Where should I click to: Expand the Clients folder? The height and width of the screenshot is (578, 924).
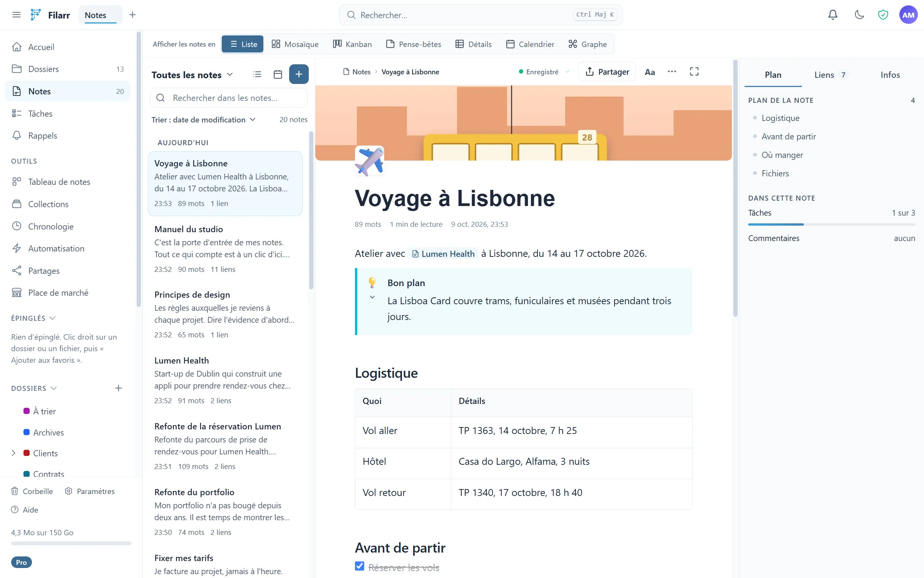13,453
